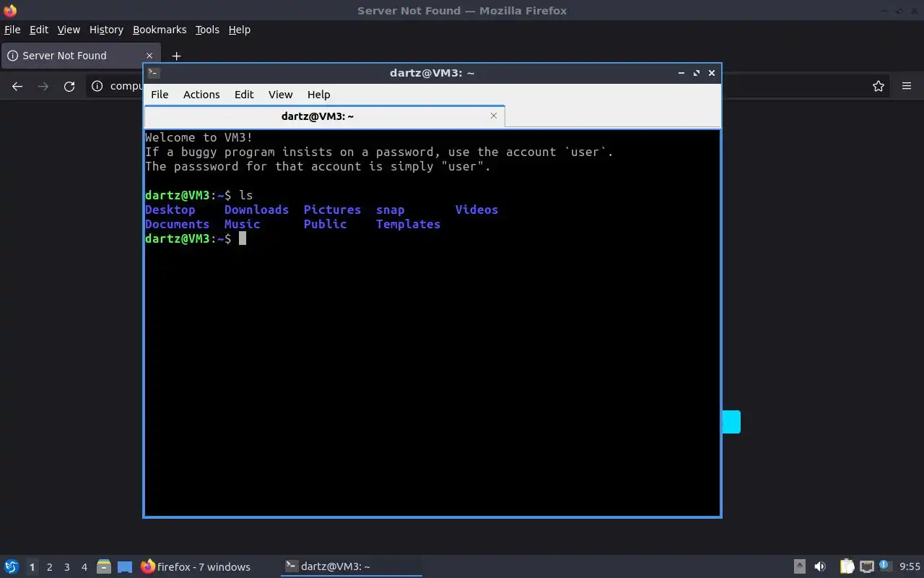Click the removable media eject tray icon

(800, 567)
